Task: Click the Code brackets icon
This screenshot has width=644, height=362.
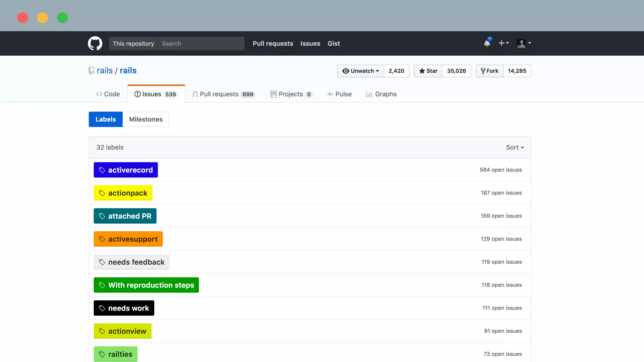Action: pos(99,94)
